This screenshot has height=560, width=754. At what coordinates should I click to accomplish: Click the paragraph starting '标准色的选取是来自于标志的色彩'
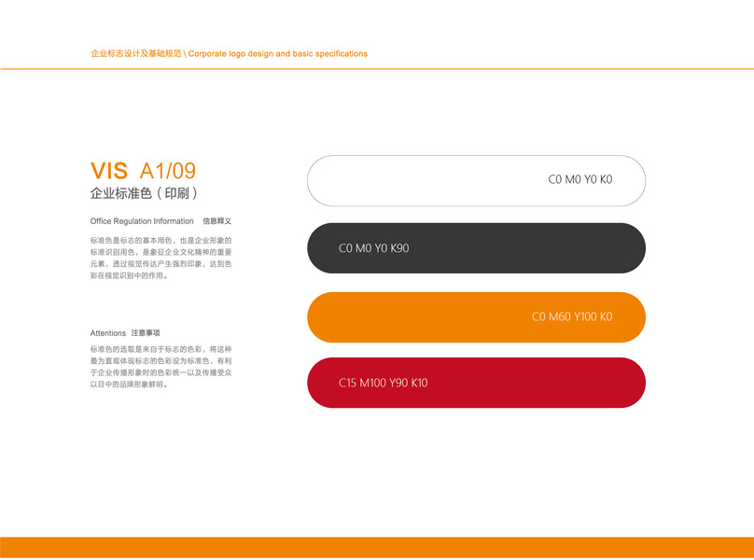coord(161,367)
